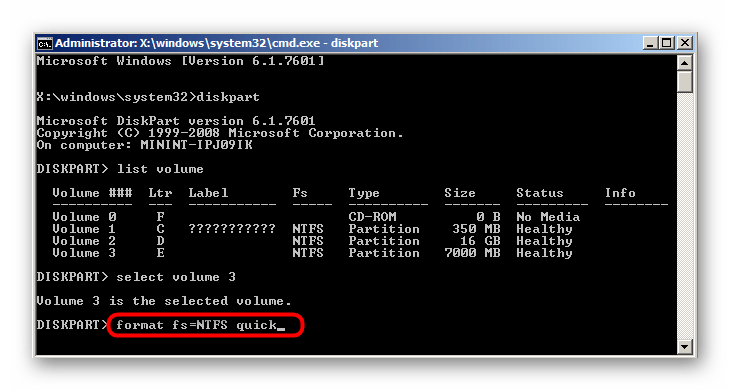730x390 pixels.
Task: Click drive letter 'C' of Volume 1
Action: [x=160, y=229]
